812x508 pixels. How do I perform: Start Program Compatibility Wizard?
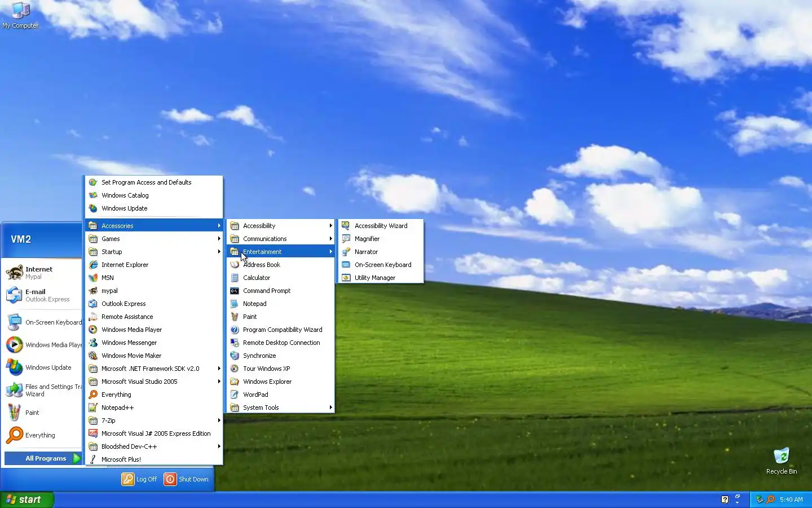281,330
